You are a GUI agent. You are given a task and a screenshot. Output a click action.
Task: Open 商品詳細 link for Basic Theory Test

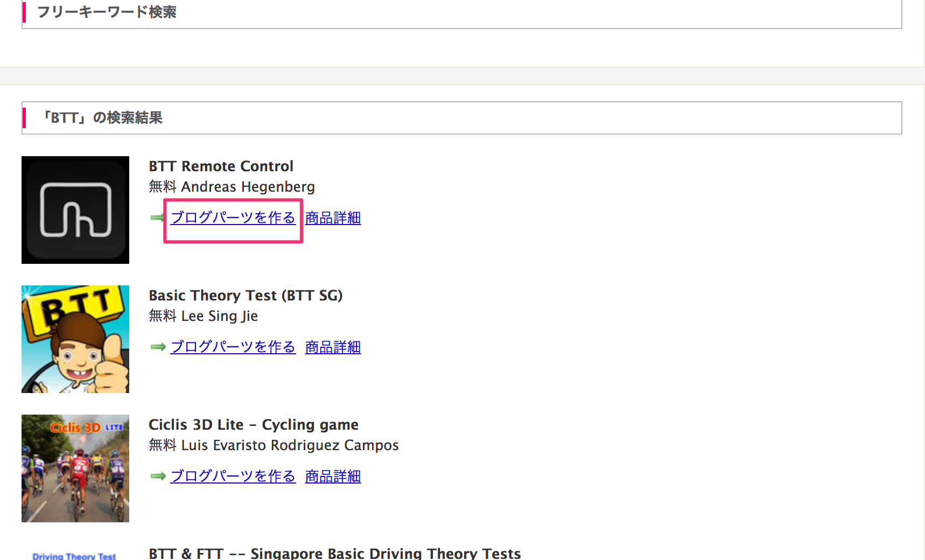pos(333,347)
